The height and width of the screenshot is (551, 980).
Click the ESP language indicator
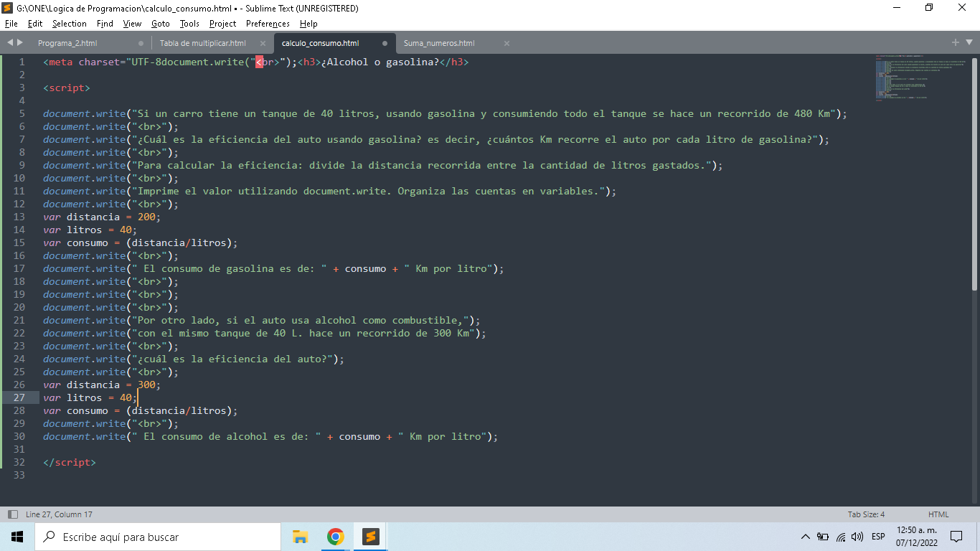coord(878,537)
